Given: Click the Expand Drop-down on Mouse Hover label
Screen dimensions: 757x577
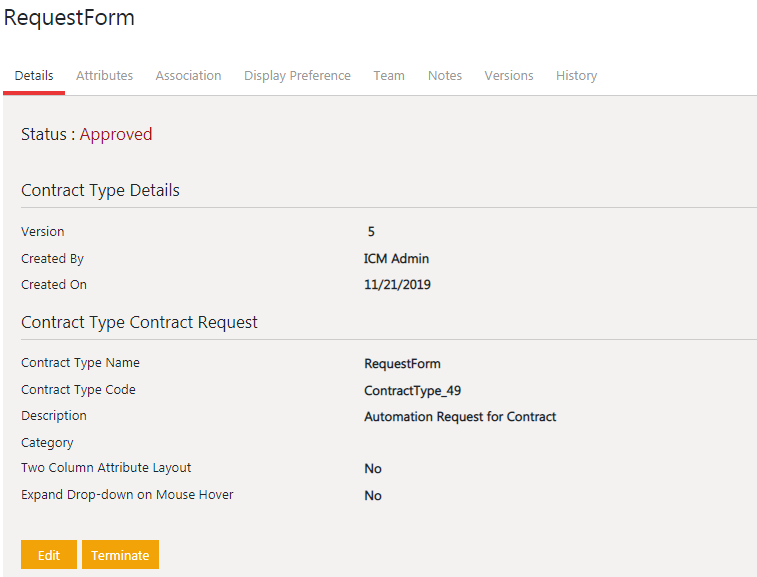Looking at the screenshot, I should point(127,495).
